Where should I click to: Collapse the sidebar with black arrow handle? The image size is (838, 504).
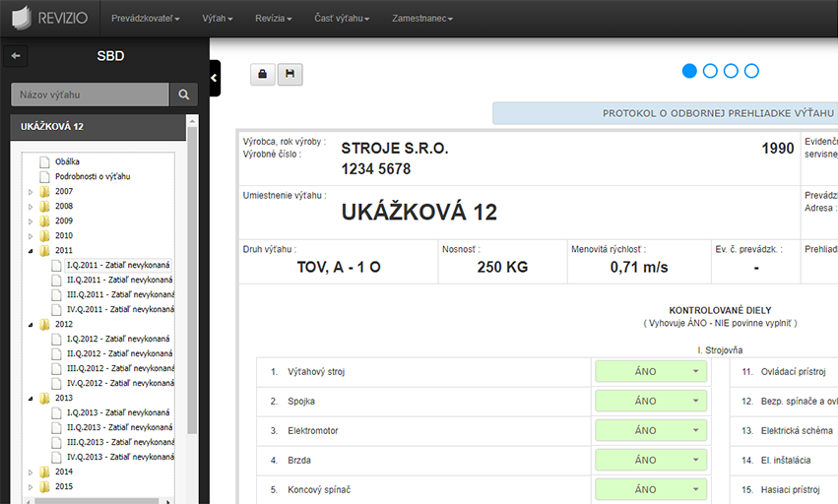pos(215,78)
